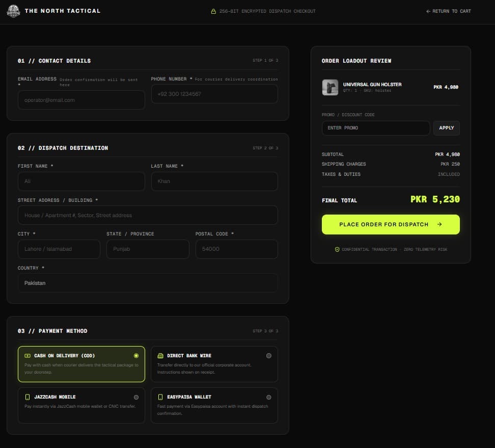Viewport: 495px width, 448px height.
Task: Click the City input field
Action: 59,249
